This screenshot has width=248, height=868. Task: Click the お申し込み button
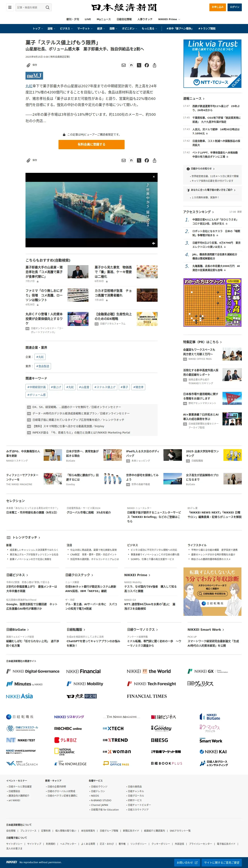217,7
